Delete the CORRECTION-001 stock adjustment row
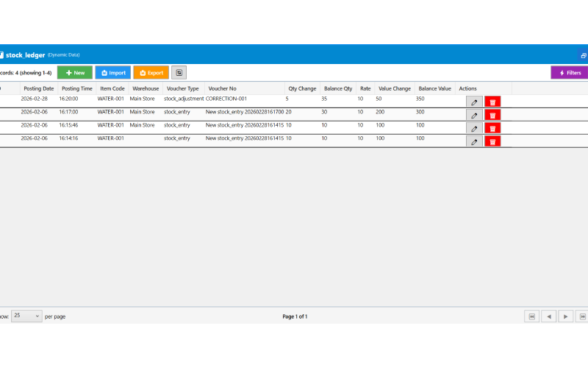The width and height of the screenshot is (588, 368). point(492,102)
